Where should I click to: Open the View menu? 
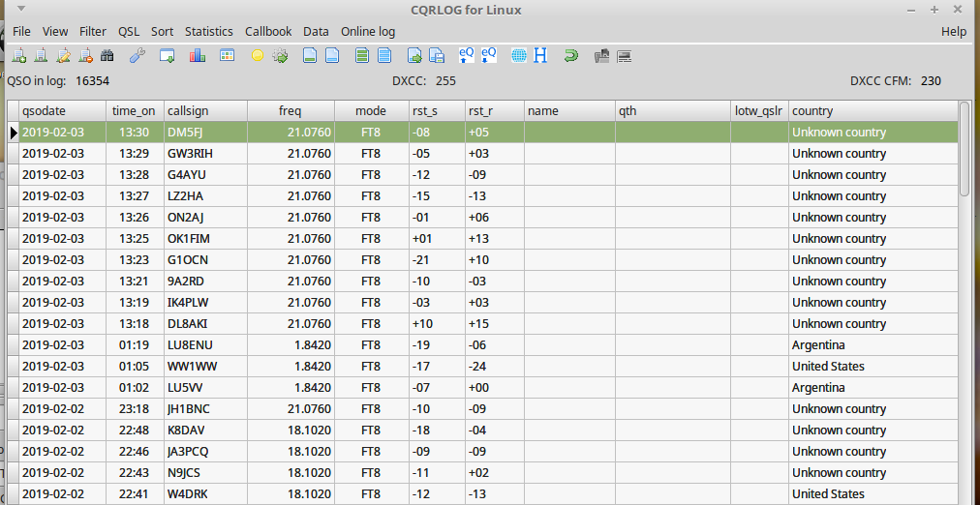click(x=55, y=31)
